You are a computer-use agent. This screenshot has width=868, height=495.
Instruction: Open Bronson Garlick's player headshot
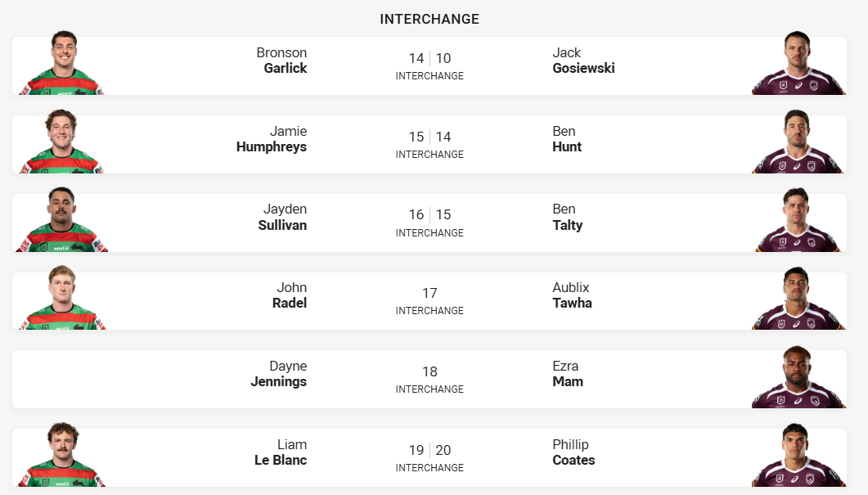pos(61,63)
